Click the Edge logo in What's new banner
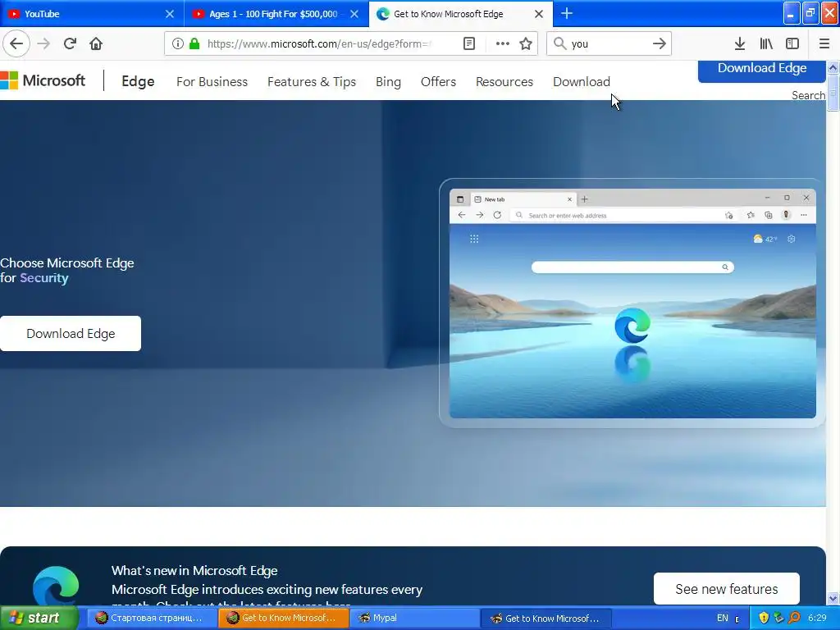The width and height of the screenshot is (840, 630). pyautogui.click(x=56, y=587)
